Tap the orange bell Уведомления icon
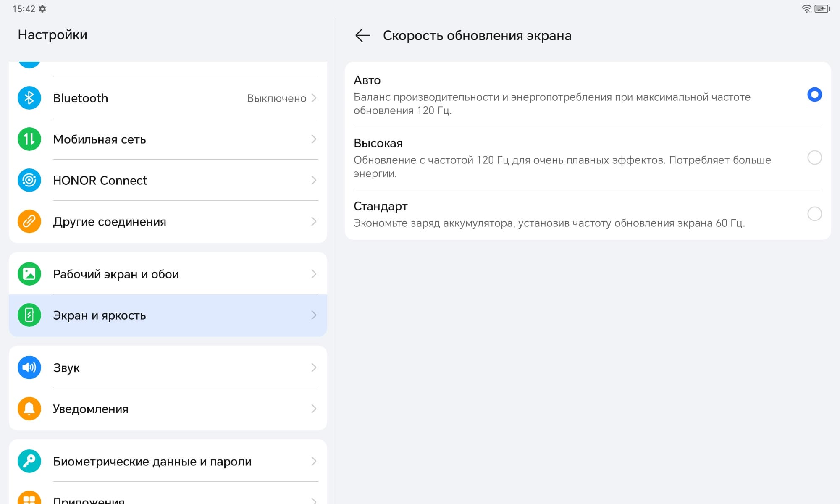This screenshot has width=840, height=504. (29, 409)
